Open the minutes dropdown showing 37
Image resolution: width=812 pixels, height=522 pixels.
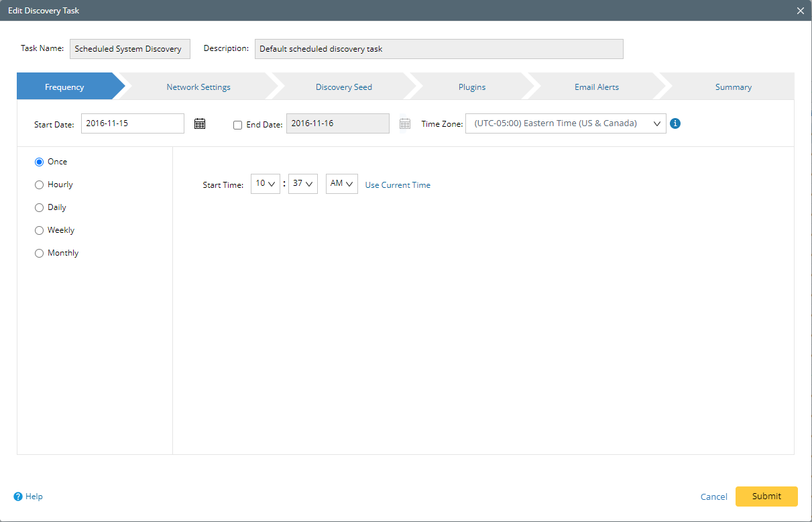click(x=303, y=183)
